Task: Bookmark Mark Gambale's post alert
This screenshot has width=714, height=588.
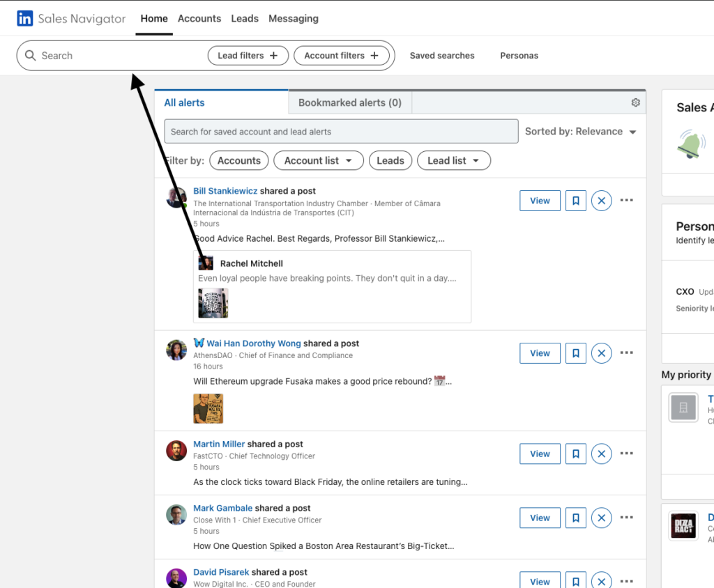Action: pos(575,518)
